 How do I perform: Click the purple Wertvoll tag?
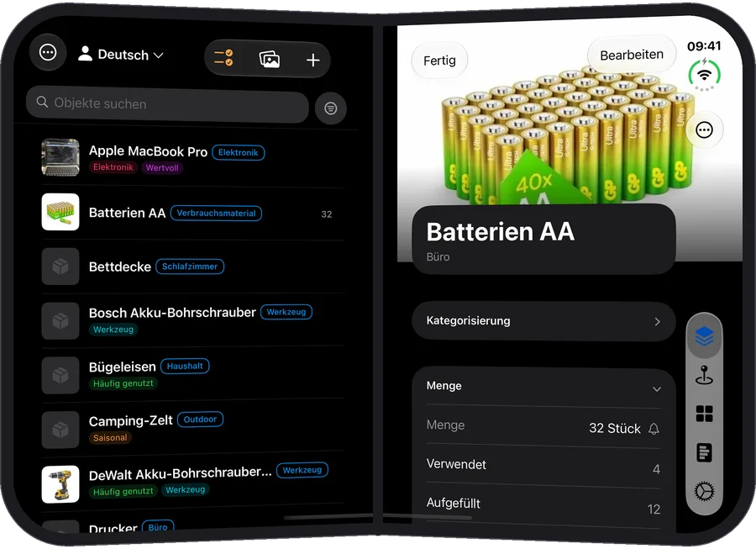point(162,168)
